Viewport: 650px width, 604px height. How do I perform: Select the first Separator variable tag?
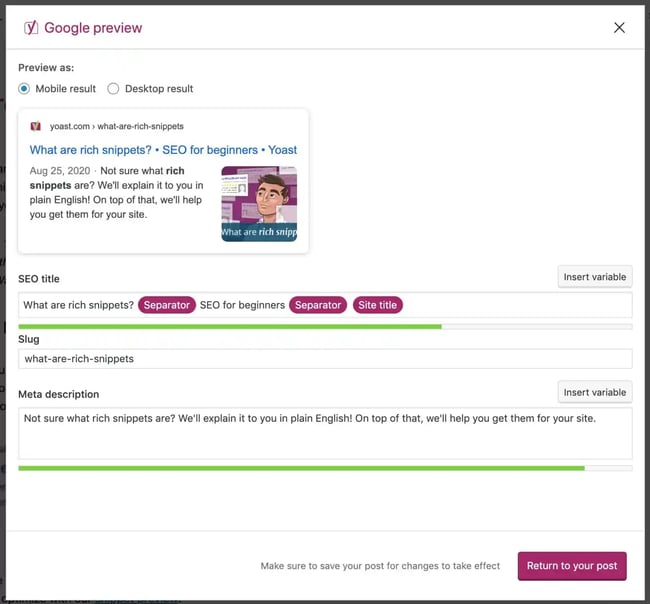click(x=166, y=305)
